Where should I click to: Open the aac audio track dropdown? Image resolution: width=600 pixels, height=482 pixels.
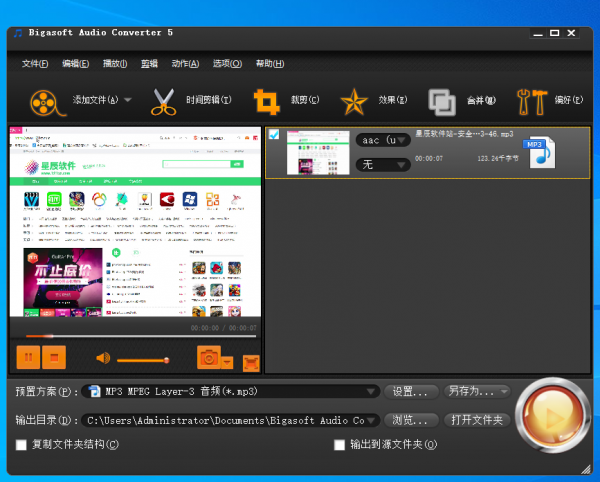(383, 140)
